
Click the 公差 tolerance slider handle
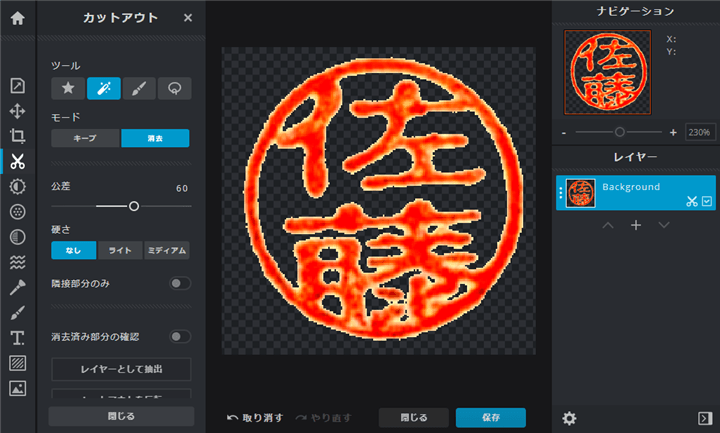pyautogui.click(x=134, y=206)
